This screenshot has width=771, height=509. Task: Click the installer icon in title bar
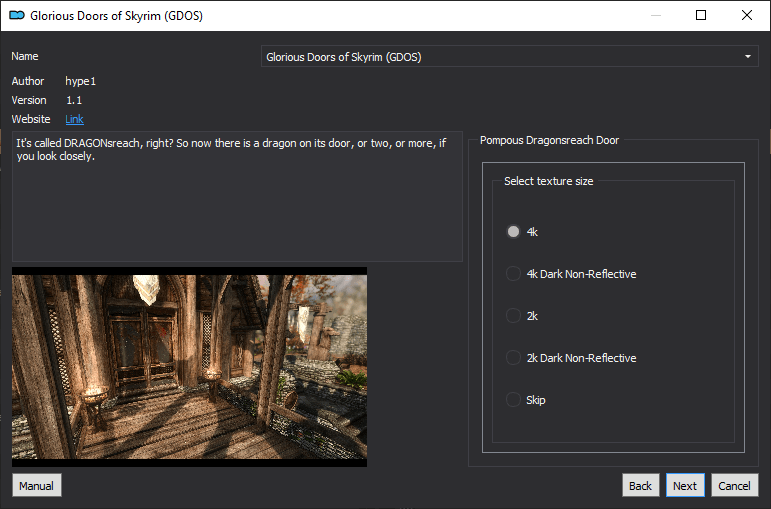click(17, 15)
